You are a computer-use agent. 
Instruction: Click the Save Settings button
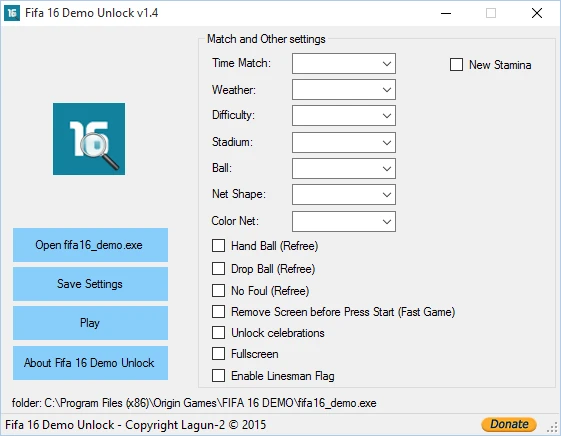tap(91, 284)
